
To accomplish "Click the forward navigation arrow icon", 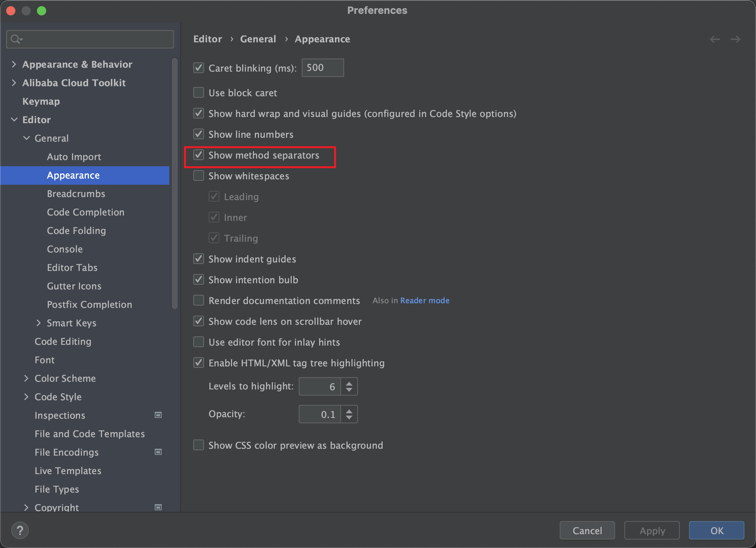I will (735, 39).
